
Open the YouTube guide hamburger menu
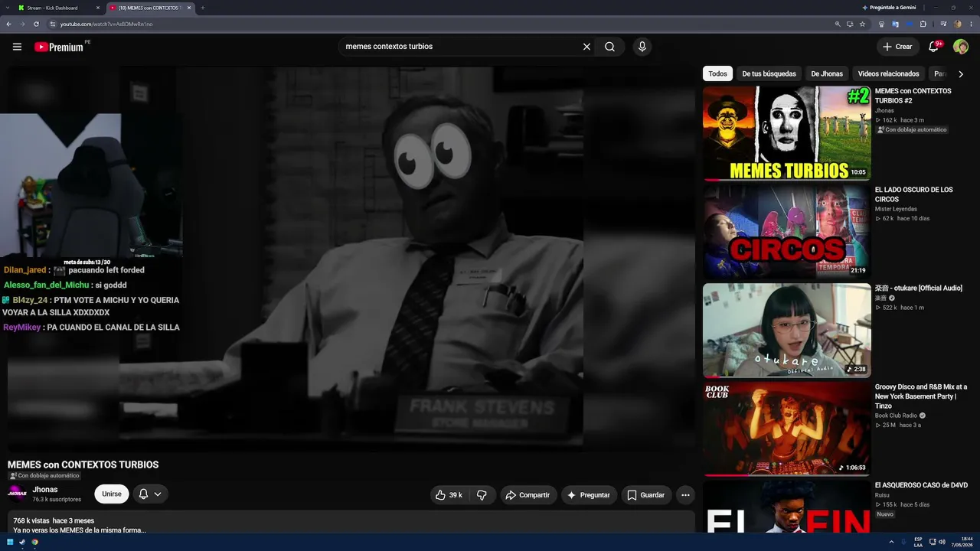pyautogui.click(x=17, y=47)
